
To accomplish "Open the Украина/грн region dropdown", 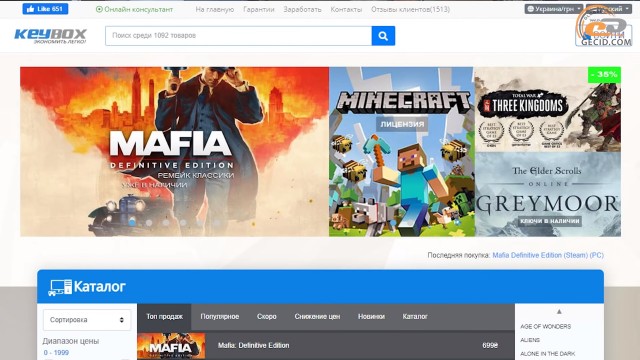I will pos(553,9).
